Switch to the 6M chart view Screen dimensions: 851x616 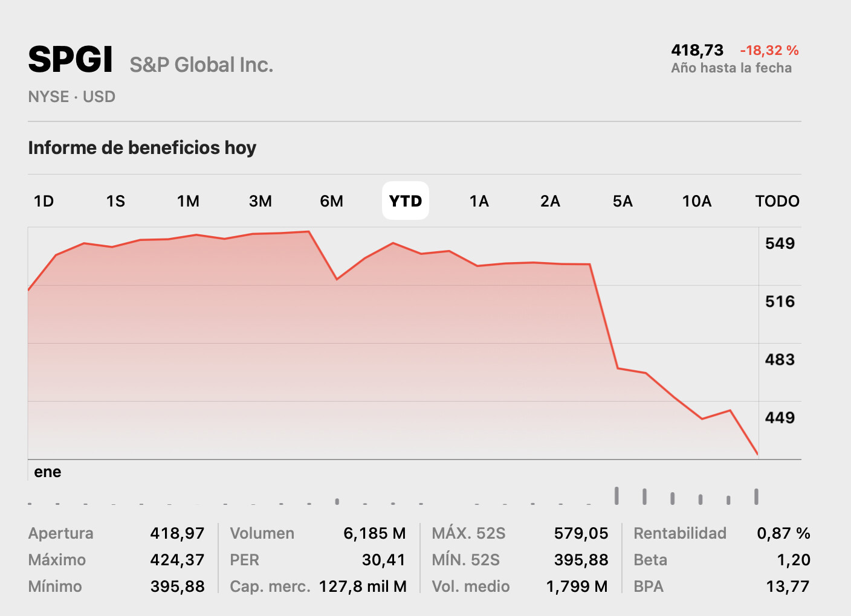coord(332,201)
